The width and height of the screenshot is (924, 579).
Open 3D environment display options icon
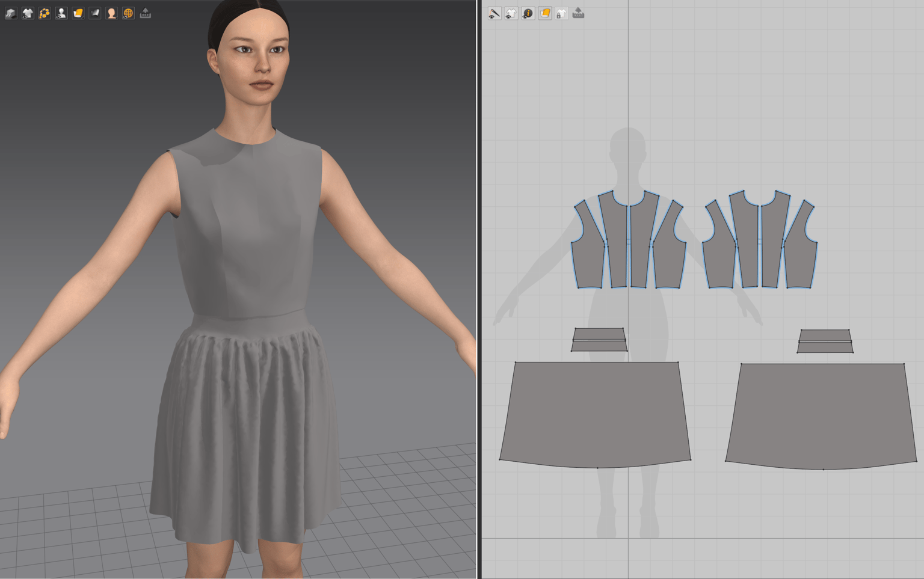click(x=11, y=13)
